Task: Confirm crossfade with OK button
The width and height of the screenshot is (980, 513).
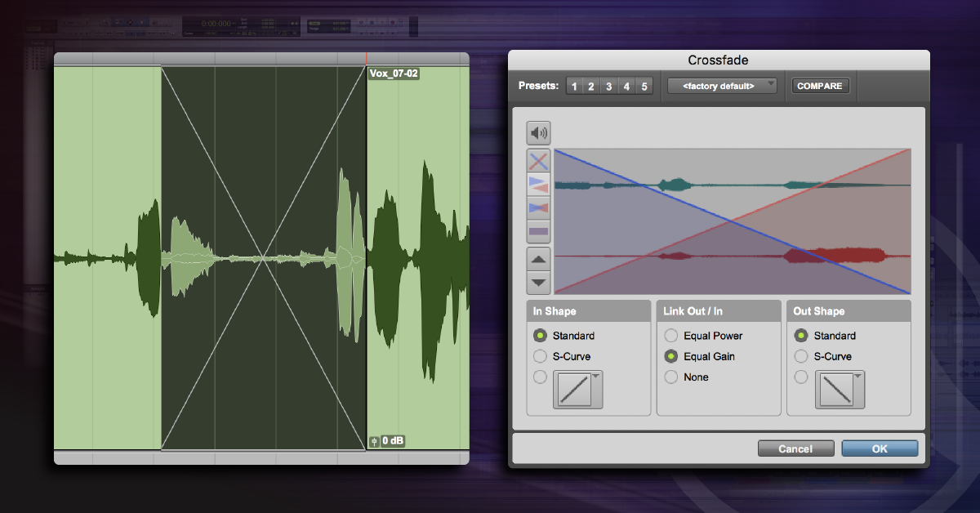Action: point(880,448)
